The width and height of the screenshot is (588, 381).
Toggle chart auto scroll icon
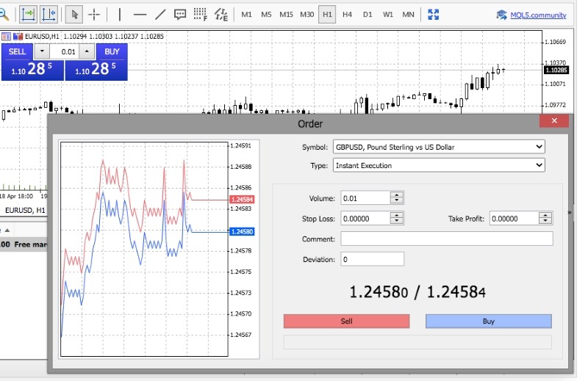pyautogui.click(x=28, y=15)
